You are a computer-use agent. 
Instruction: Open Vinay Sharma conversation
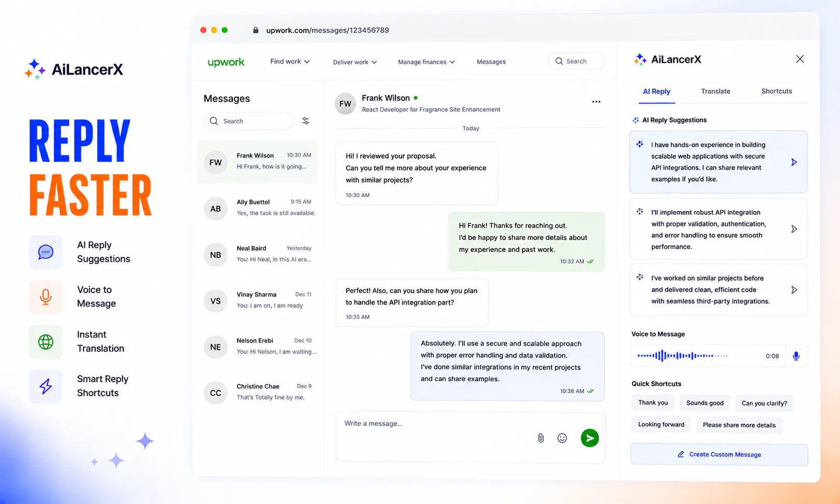pyautogui.click(x=257, y=300)
